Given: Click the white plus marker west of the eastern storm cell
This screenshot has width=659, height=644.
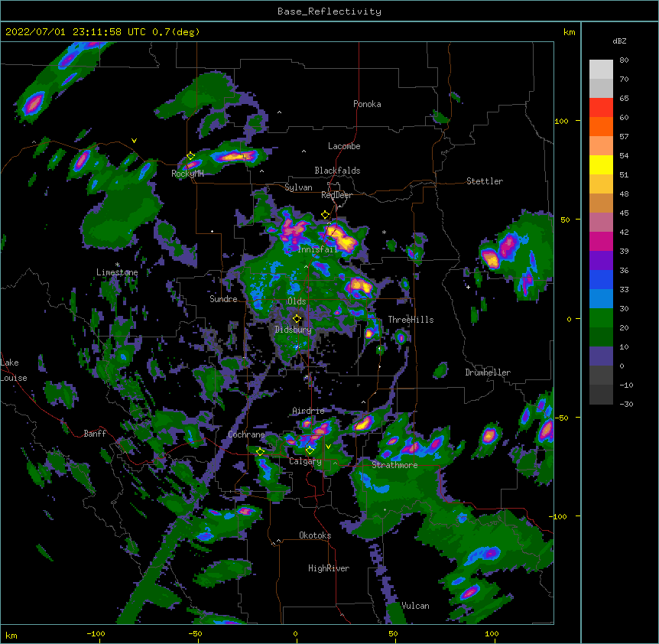Looking at the screenshot, I should (468, 287).
